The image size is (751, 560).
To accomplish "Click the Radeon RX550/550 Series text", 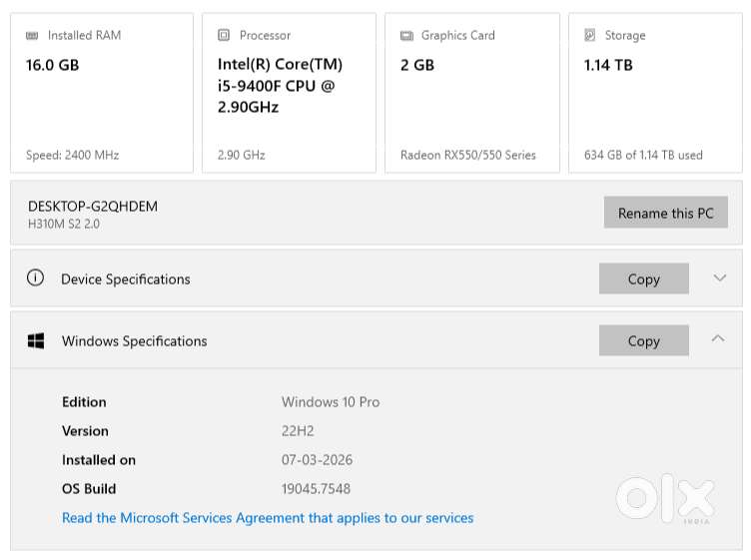I will coord(468,155).
